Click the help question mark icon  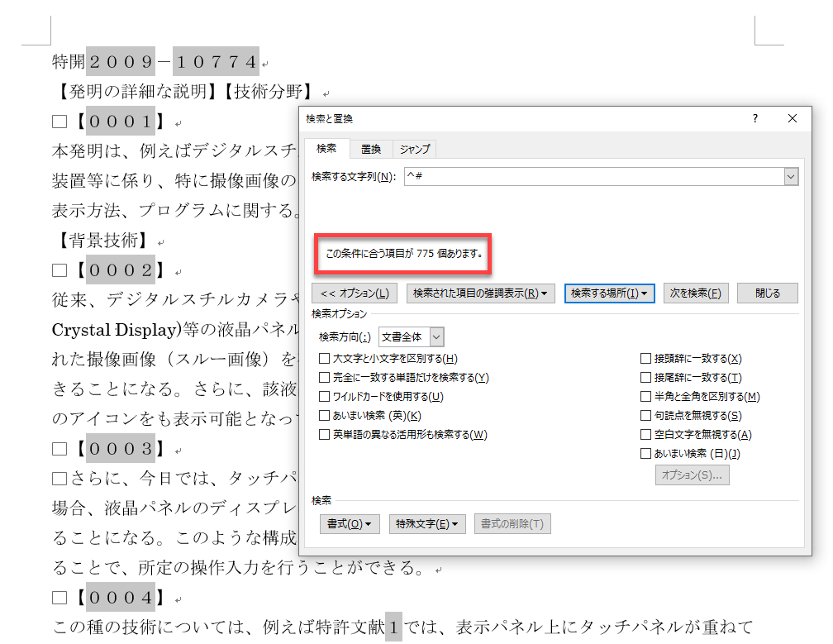point(754,119)
